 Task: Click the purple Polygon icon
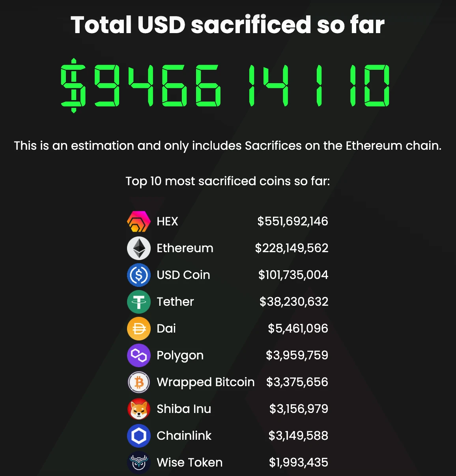[x=139, y=355]
